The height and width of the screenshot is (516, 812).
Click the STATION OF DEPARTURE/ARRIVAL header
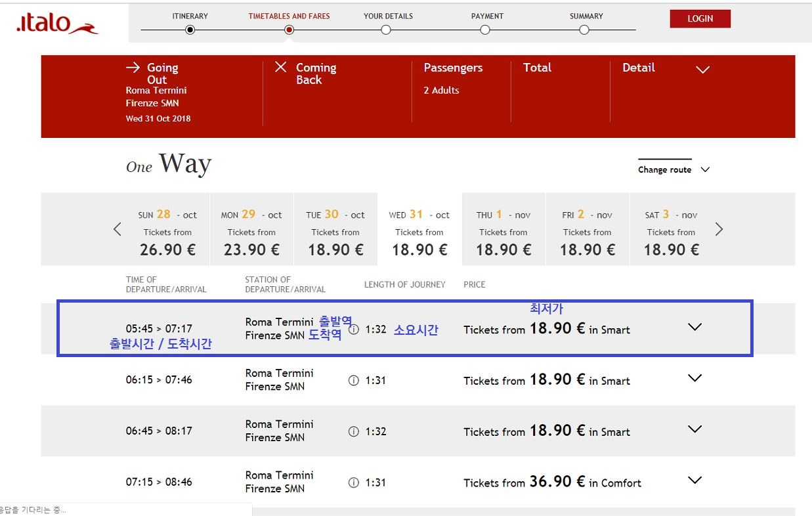coord(286,284)
